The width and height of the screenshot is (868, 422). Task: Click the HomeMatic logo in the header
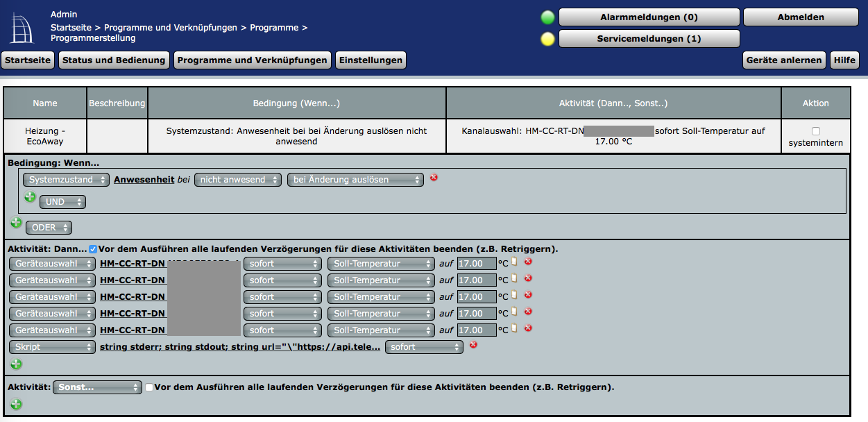(22, 28)
